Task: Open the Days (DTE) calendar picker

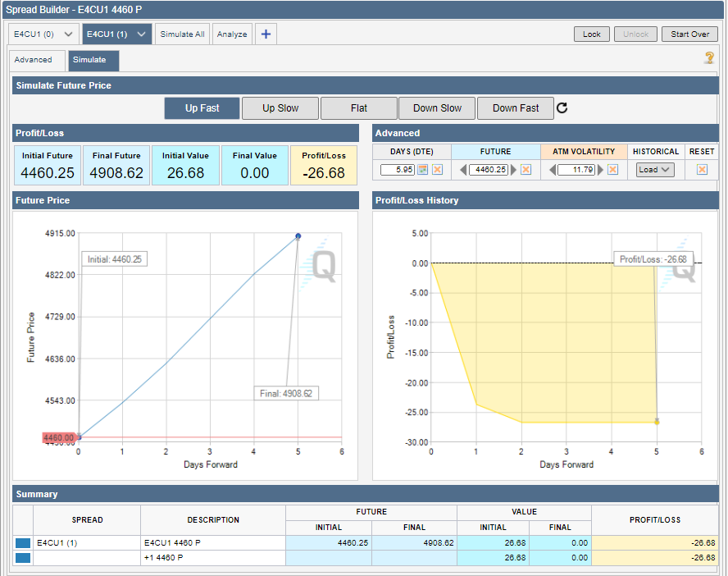Action: tap(423, 170)
